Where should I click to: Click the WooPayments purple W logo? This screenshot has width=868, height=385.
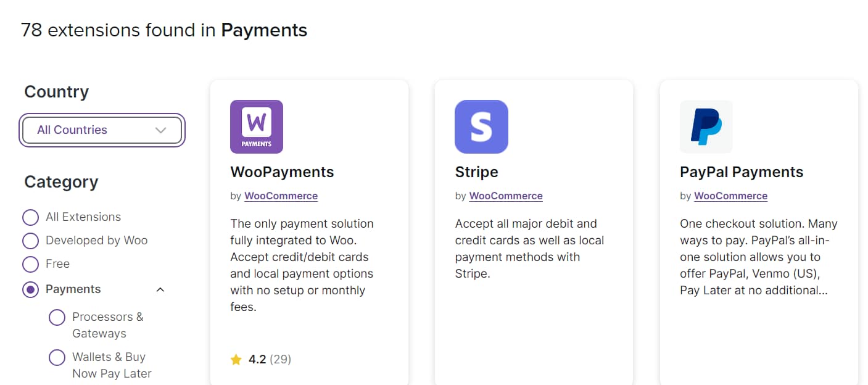point(256,126)
